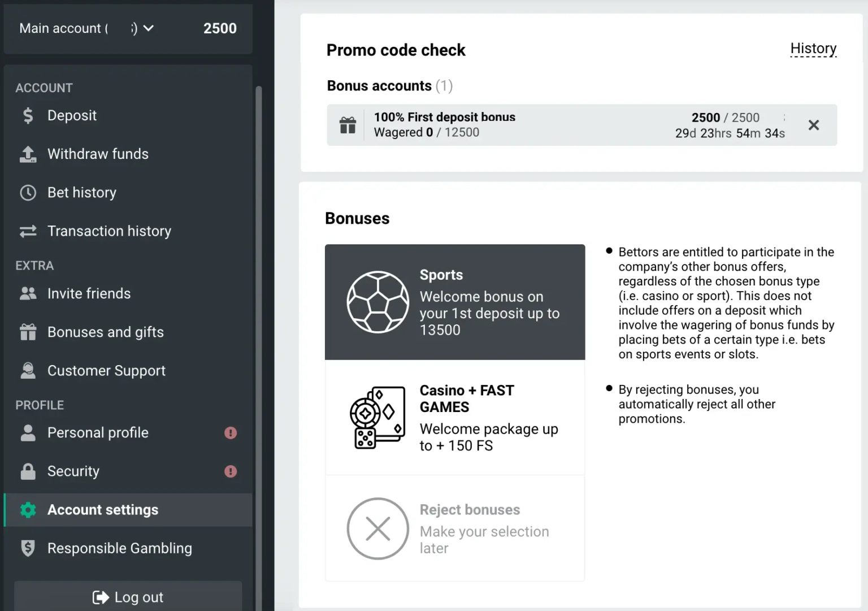
Task: Click the Security warning alert badge
Action: pyautogui.click(x=231, y=471)
